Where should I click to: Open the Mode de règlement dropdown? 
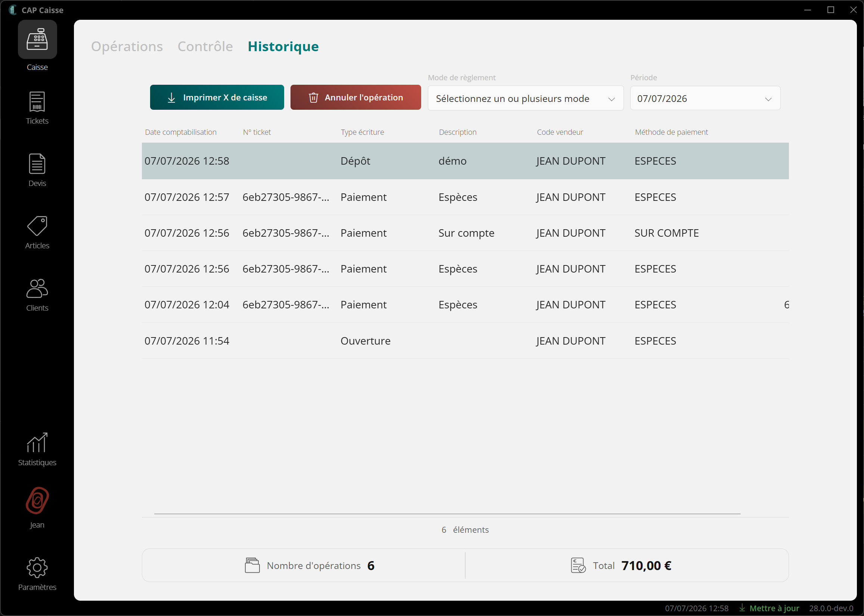[x=526, y=99]
